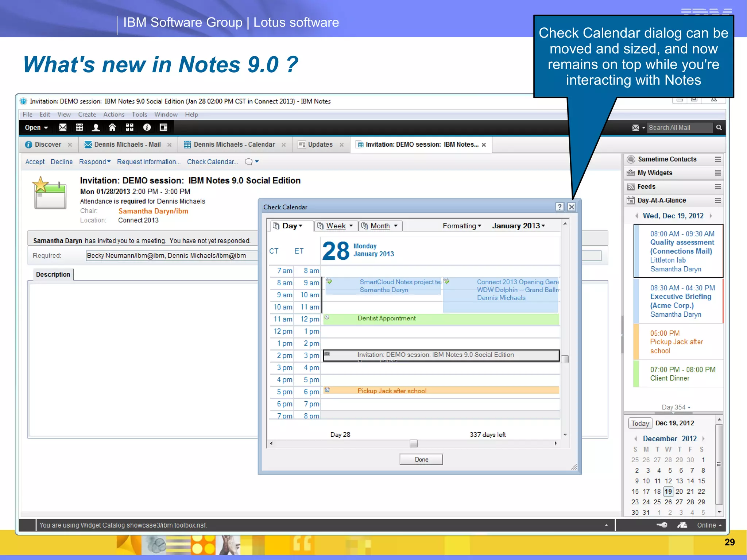Click Request Information action
Screen dimensions: 747x560
148,162
